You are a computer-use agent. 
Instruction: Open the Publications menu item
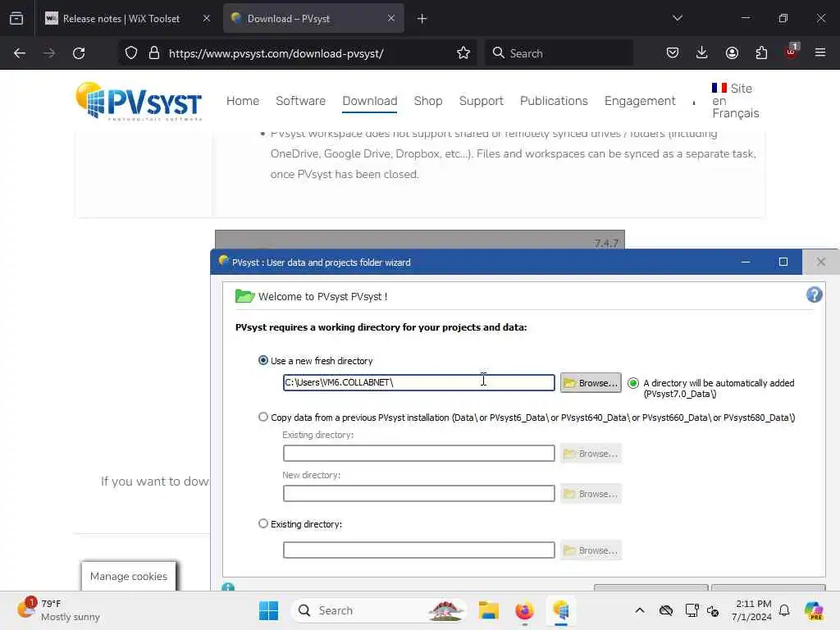(x=554, y=101)
